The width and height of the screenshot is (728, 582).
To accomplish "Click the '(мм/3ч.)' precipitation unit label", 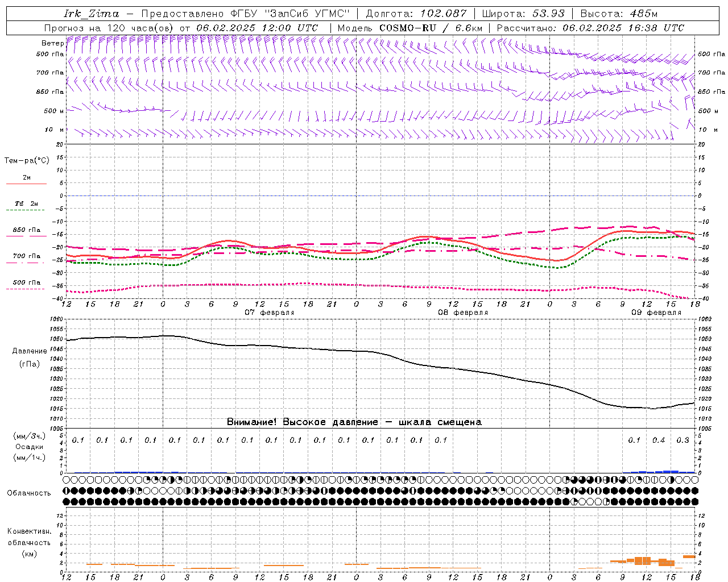I will point(30,436).
